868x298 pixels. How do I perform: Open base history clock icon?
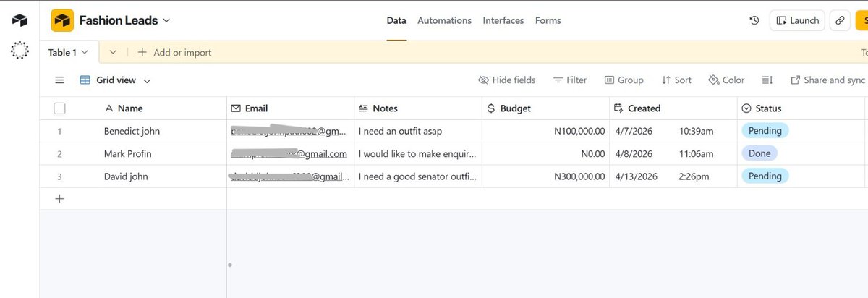[754, 20]
